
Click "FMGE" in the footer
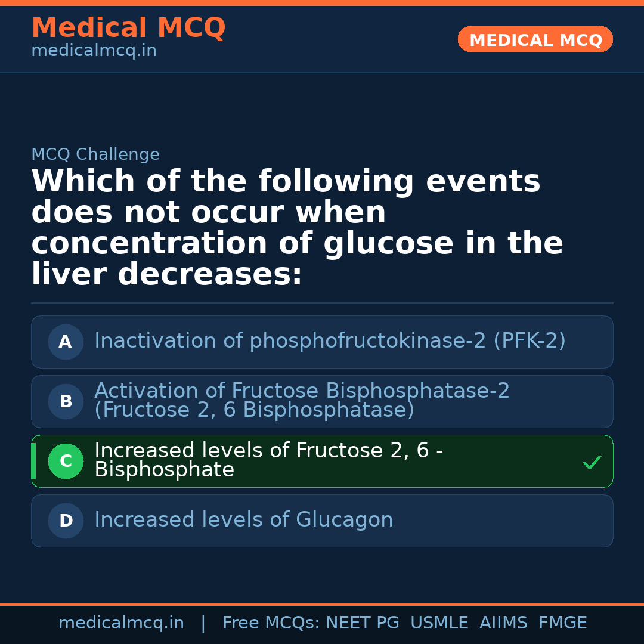tap(562, 623)
